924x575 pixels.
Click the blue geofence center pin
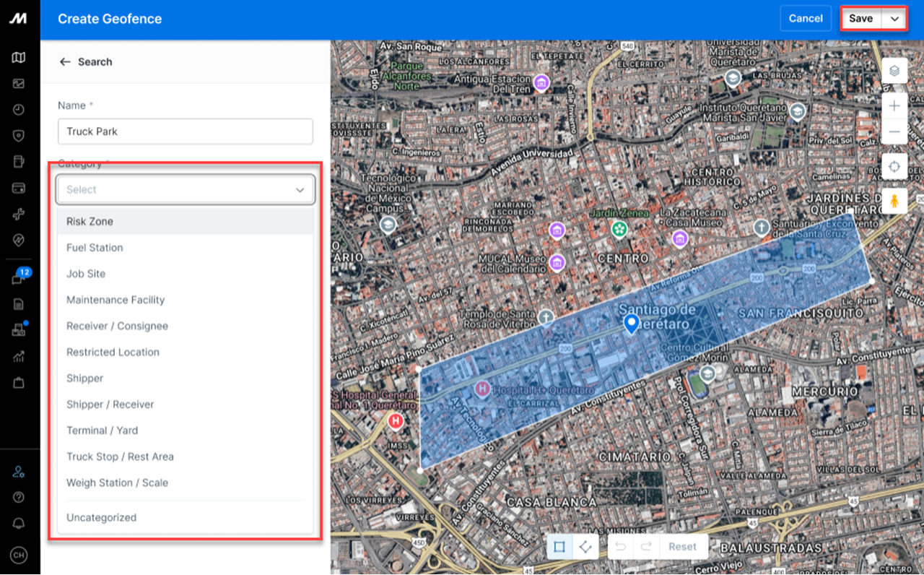click(x=632, y=324)
